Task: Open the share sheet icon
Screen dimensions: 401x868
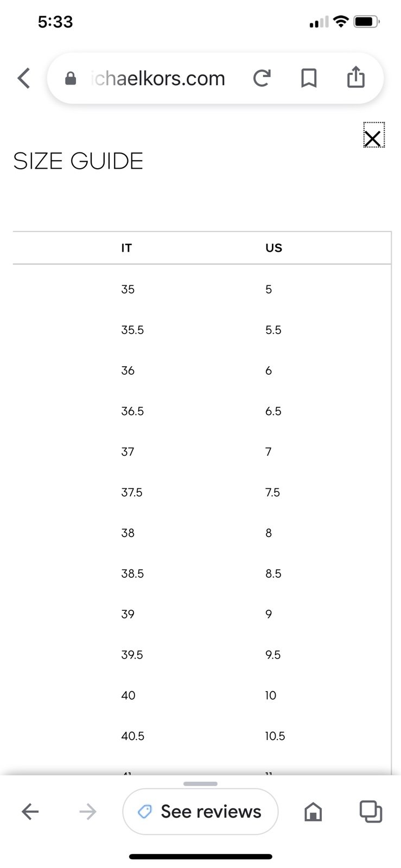Action: click(x=356, y=77)
